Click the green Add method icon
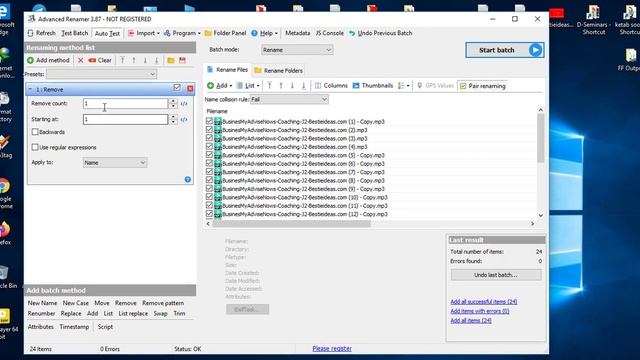 (x=30, y=60)
